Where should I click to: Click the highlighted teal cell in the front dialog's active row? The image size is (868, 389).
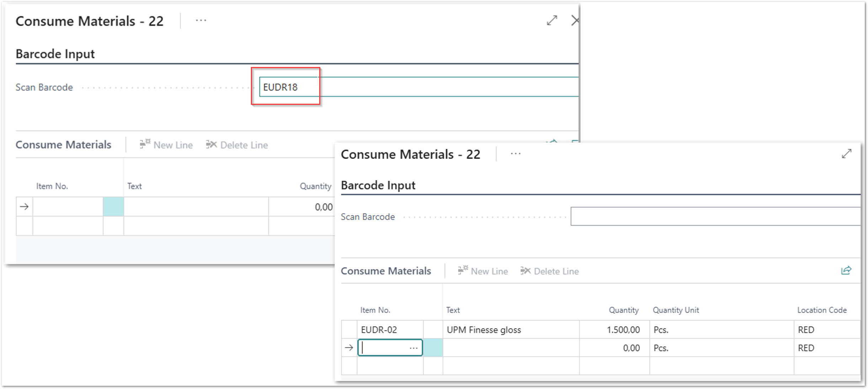point(433,348)
